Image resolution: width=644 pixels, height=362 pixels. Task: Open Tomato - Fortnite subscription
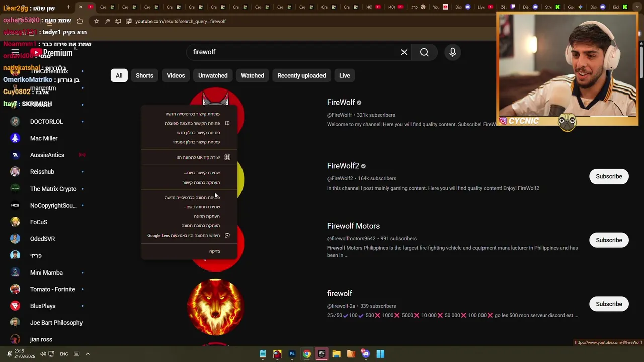(52, 289)
